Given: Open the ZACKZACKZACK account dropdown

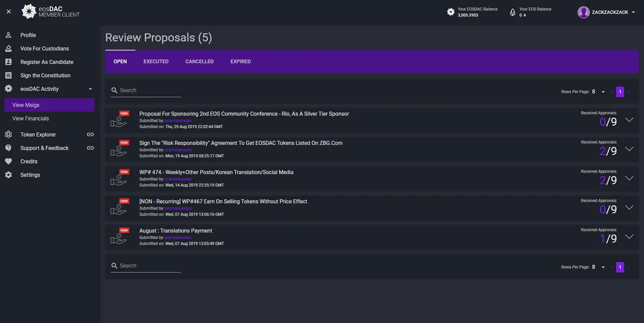Looking at the screenshot, I should click(x=633, y=12).
